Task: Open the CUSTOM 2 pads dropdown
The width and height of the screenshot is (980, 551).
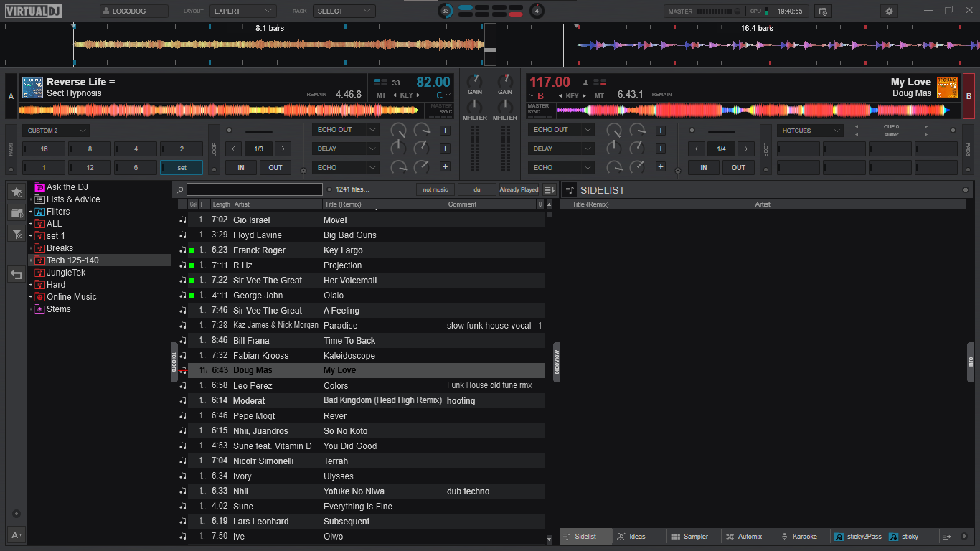Action: [56, 131]
